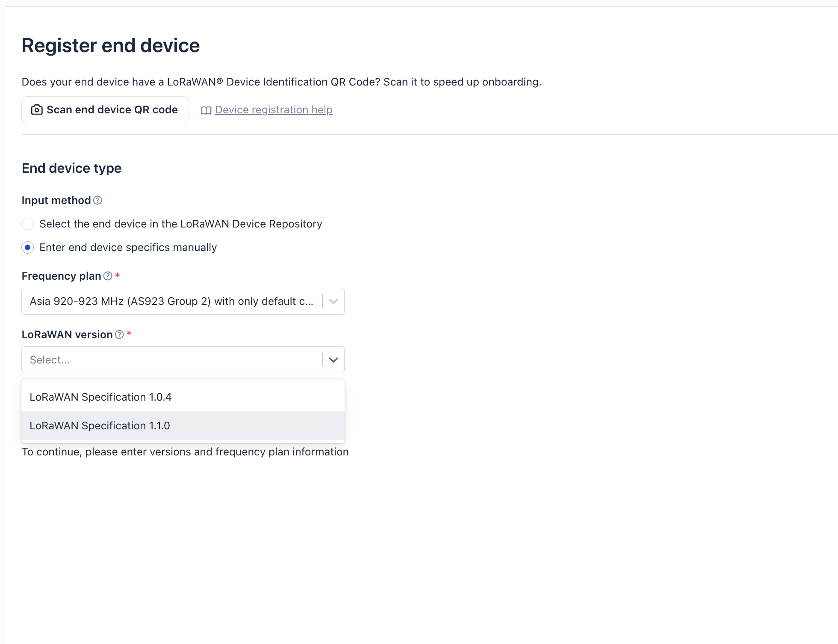Choose the Enter end device specifics manually radio

click(x=28, y=248)
